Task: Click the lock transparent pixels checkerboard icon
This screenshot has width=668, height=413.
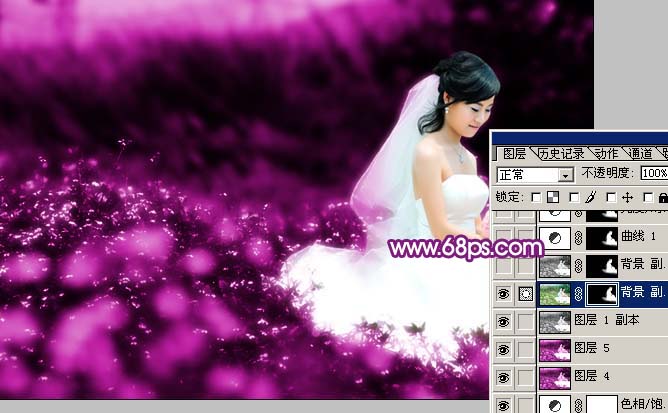Action: pos(552,197)
